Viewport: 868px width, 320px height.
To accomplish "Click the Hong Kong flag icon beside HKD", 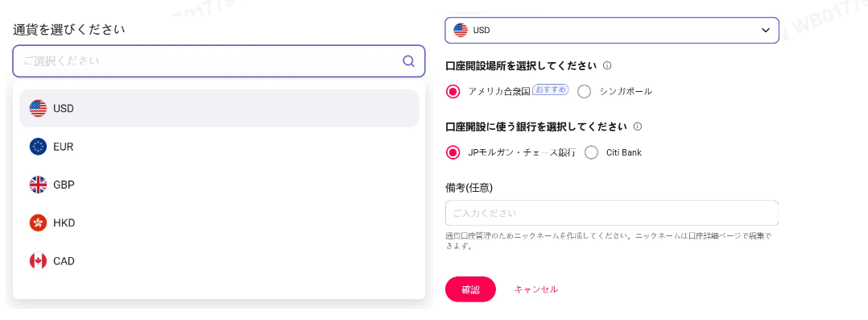I will pos(38,223).
